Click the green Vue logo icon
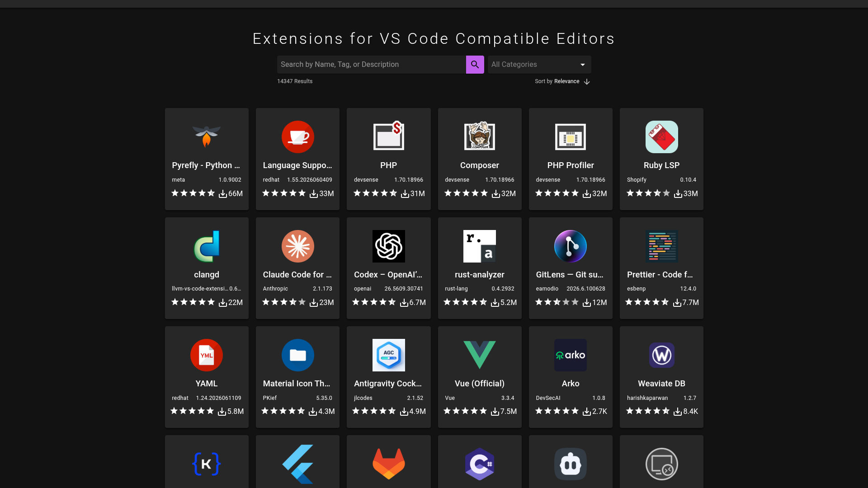The height and width of the screenshot is (488, 868). (480, 355)
